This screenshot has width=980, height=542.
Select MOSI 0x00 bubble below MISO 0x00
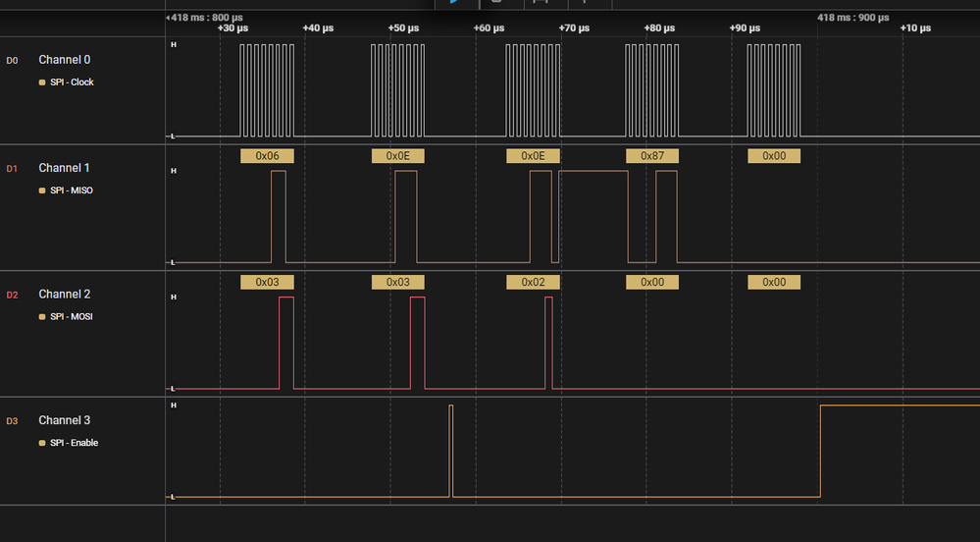774,282
